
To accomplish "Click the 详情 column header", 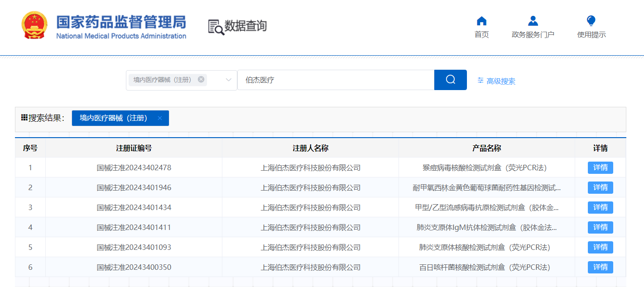I will [601, 148].
